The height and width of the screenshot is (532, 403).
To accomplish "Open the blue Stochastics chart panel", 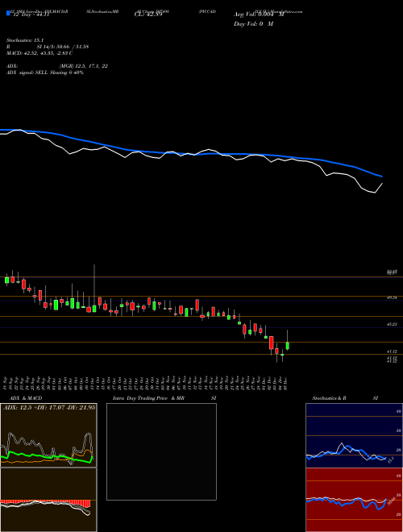I will click(354, 435).
